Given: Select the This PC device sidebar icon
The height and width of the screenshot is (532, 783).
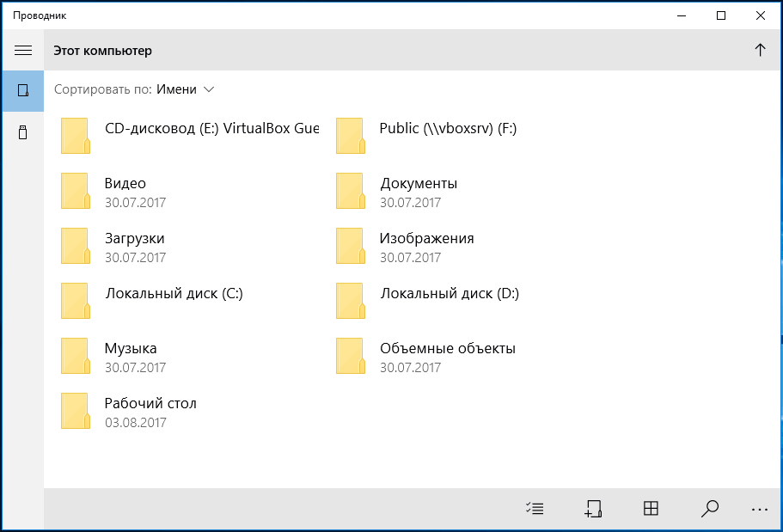Looking at the screenshot, I should pos(23,90).
